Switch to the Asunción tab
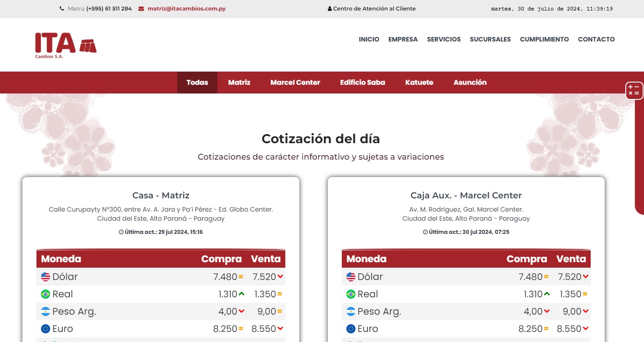Viewport: 644px width, 342px height. click(x=470, y=83)
